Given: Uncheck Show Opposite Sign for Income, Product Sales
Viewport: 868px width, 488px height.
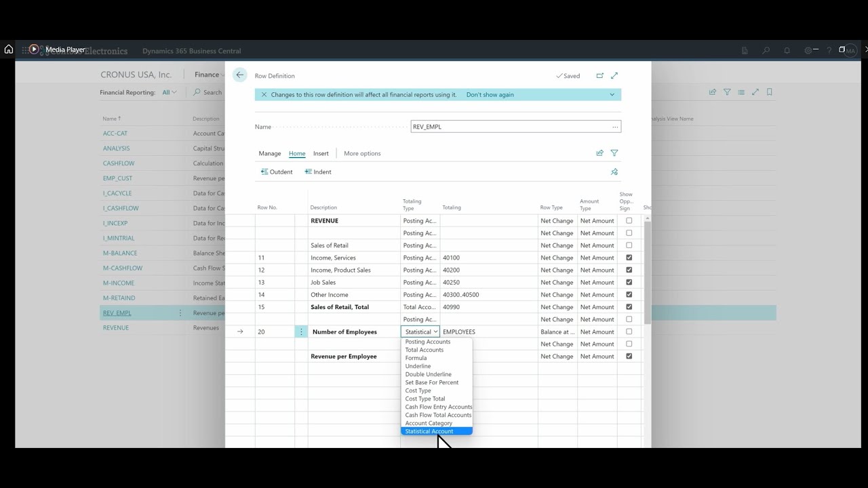Looking at the screenshot, I should pyautogui.click(x=629, y=270).
